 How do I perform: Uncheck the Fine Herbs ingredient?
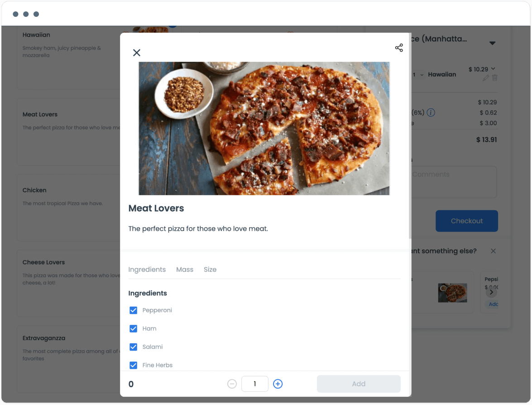[133, 365]
